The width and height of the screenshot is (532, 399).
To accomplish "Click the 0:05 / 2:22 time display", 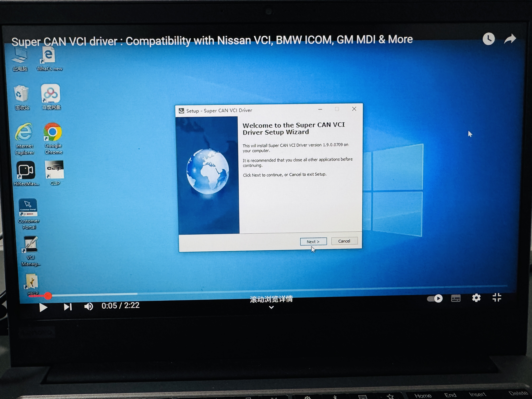I will [120, 305].
